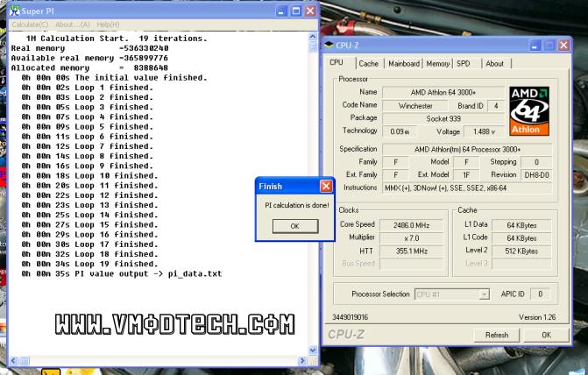
Task: Close the Finish dialog with the red X
Action: coord(326,186)
